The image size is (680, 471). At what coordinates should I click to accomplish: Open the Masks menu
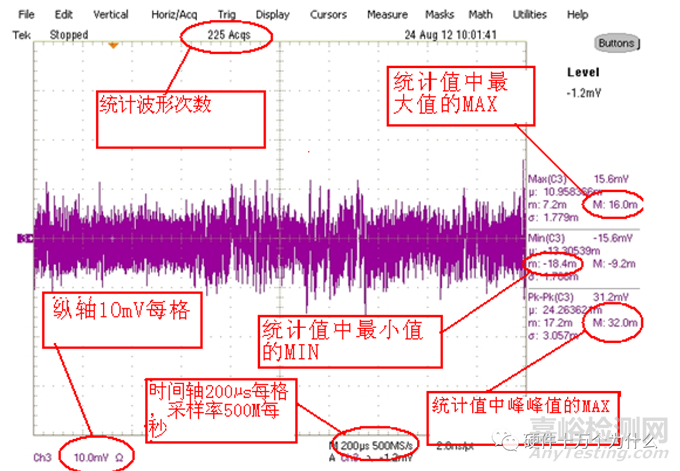(440, 16)
